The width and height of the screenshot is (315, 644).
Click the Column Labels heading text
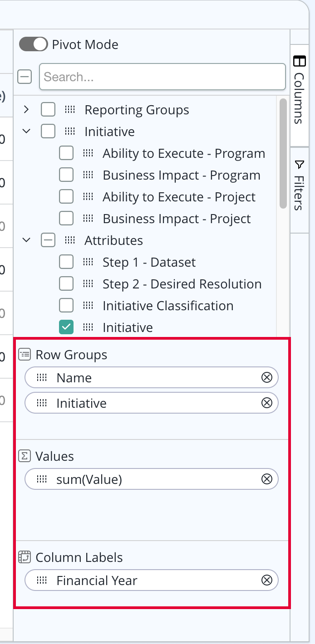79,557
